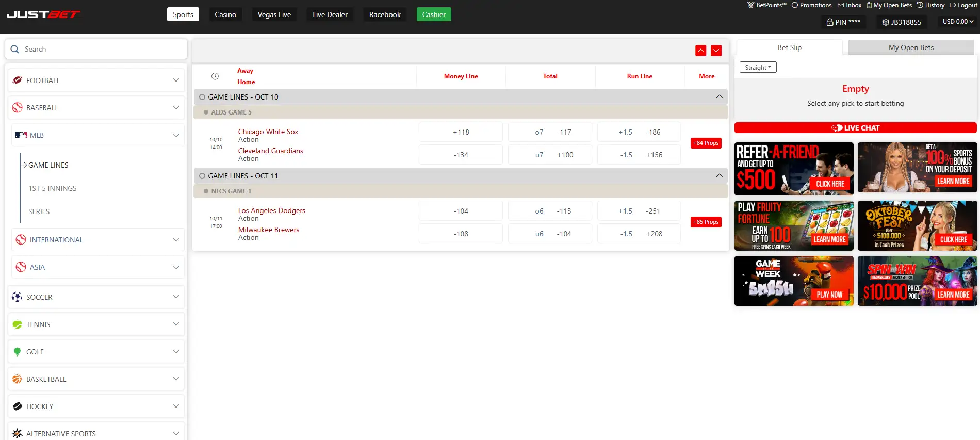Click the JustBet logo
This screenshot has height=440, width=980.
coord(43,14)
